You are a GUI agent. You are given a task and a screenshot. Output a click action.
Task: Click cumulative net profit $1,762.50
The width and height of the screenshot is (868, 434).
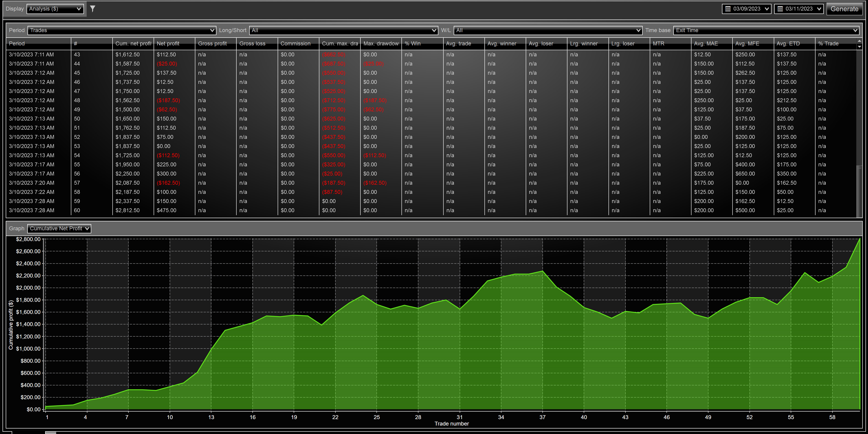coord(133,128)
